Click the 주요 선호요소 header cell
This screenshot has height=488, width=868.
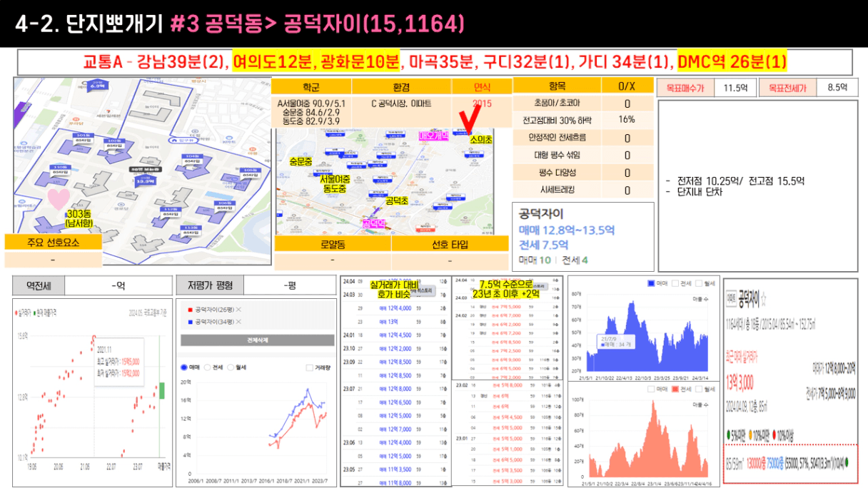(x=54, y=241)
